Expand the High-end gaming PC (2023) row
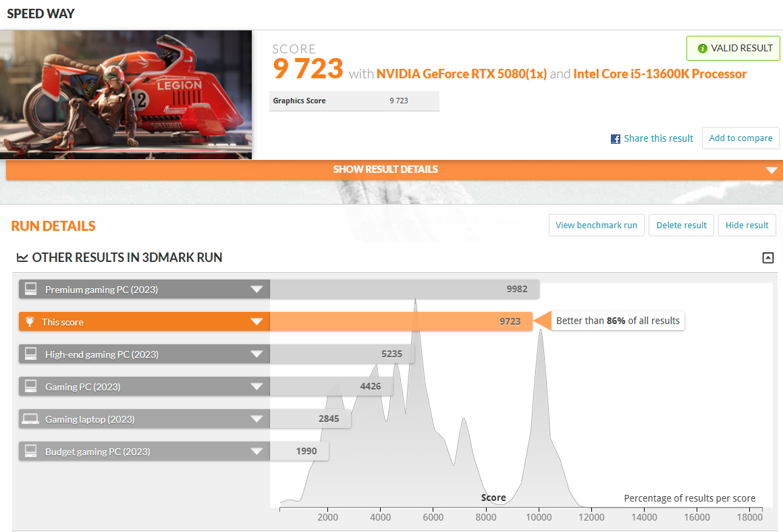783x532 pixels. pyautogui.click(x=256, y=354)
